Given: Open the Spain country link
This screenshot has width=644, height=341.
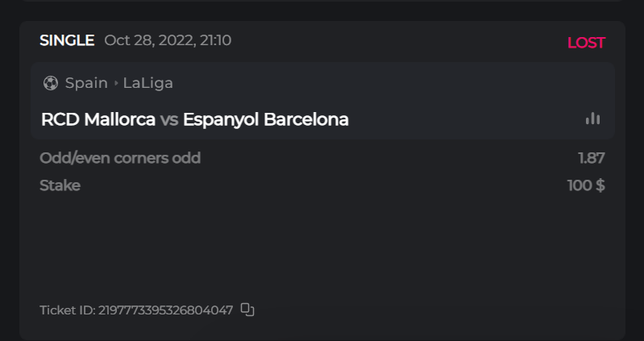Looking at the screenshot, I should tap(86, 83).
